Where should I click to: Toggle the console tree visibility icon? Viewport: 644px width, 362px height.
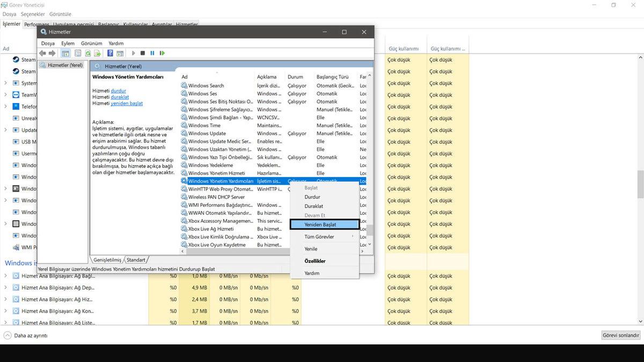(x=65, y=53)
